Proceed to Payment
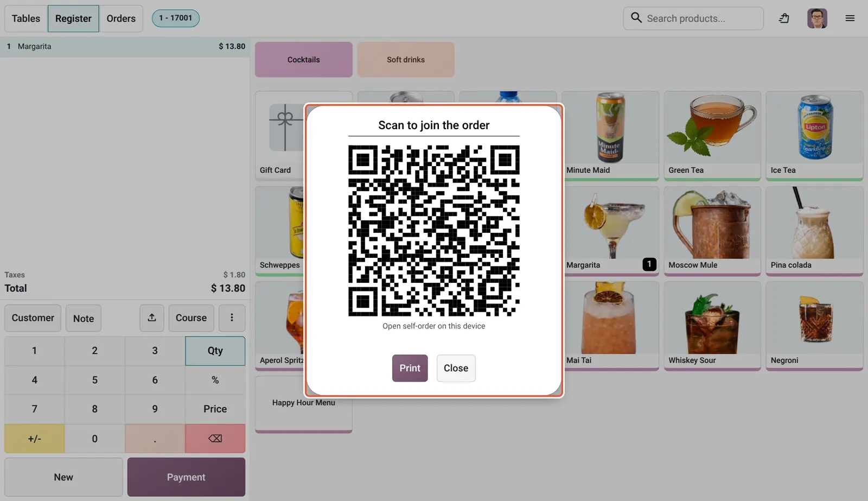The height and width of the screenshot is (501, 868). click(x=186, y=477)
